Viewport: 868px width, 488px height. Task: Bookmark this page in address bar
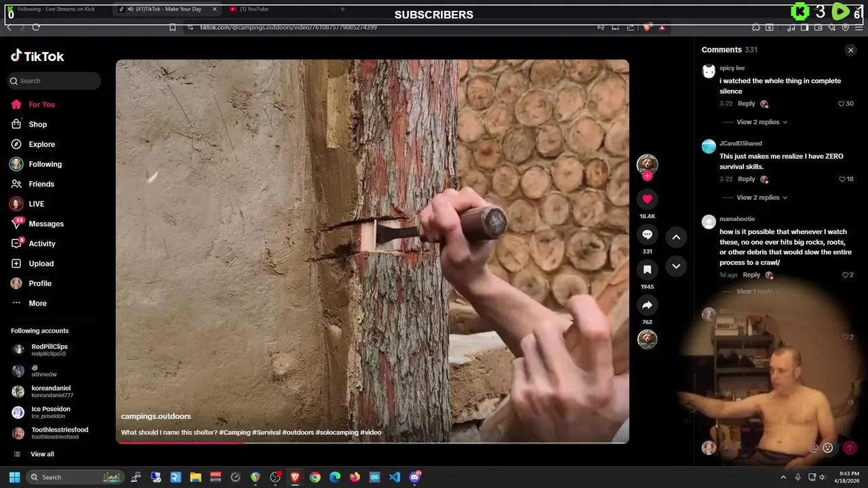pyautogui.click(x=172, y=27)
